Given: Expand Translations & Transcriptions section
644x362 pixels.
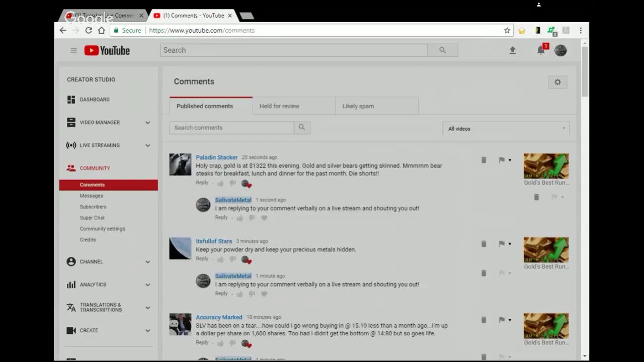Looking at the screenshot, I should pos(148,308).
